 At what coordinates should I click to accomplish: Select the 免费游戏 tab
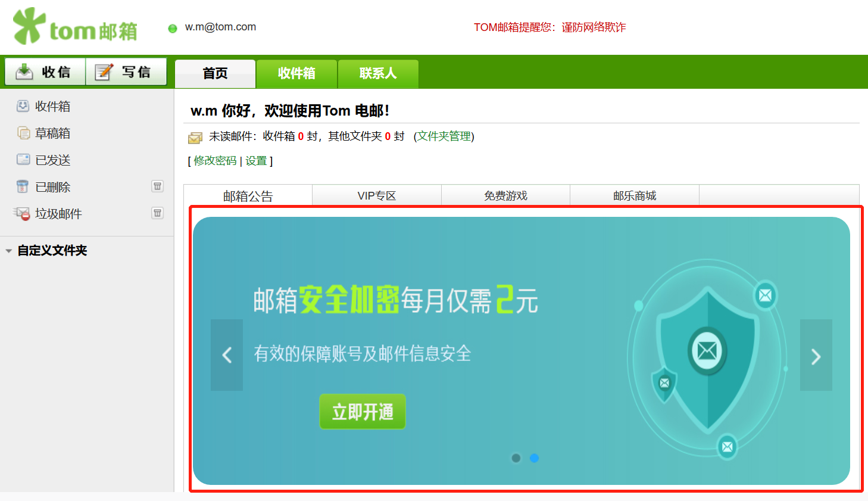click(505, 196)
